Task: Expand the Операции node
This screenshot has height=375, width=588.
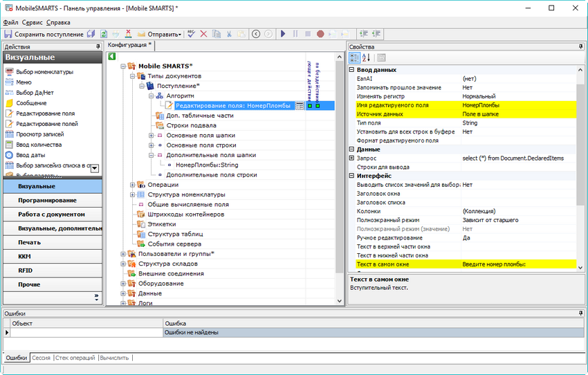Action: coord(132,185)
